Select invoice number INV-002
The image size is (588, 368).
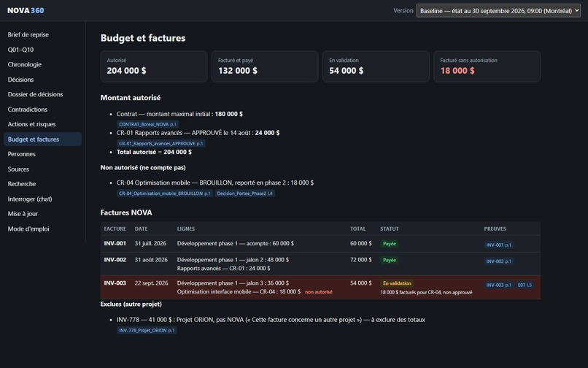115,260
